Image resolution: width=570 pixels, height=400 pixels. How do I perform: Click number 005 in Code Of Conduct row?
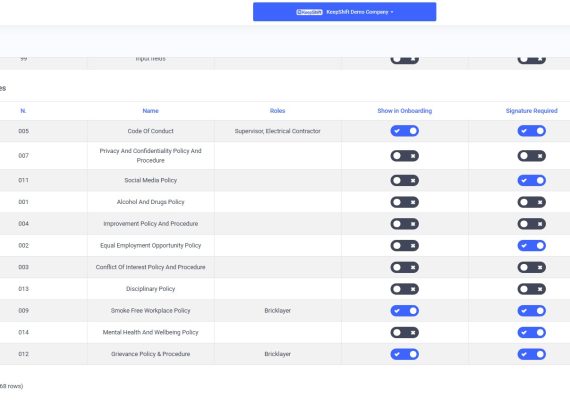tap(23, 131)
